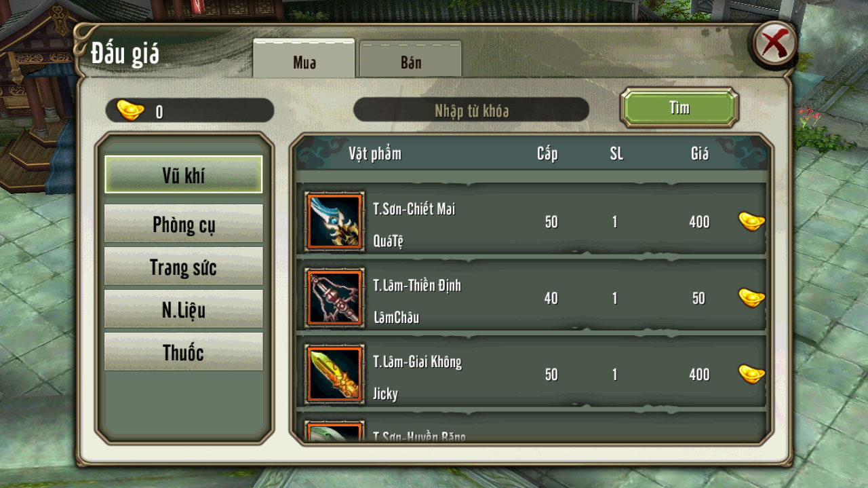Focus the Nhập từ khóa search field

click(x=471, y=110)
